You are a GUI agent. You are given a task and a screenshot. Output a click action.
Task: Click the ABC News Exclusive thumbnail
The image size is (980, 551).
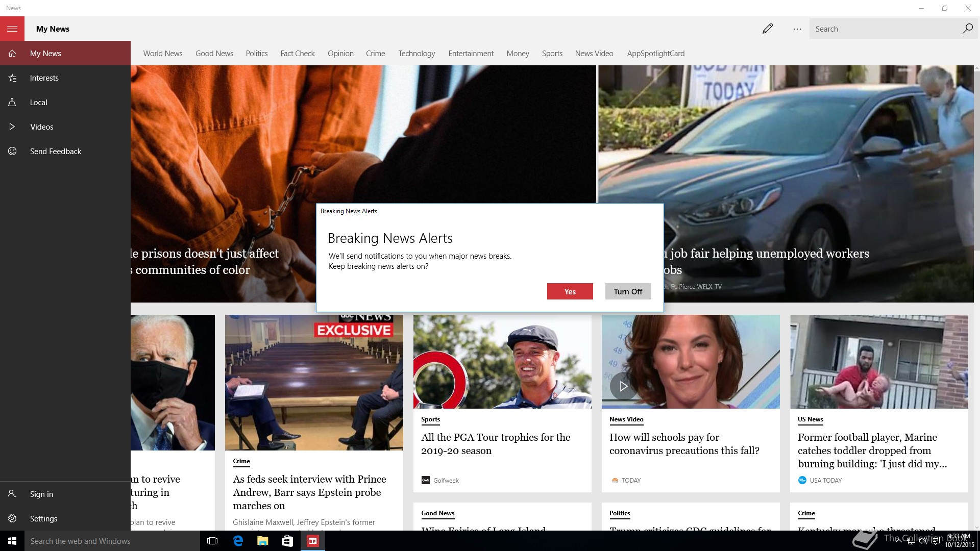[314, 383]
